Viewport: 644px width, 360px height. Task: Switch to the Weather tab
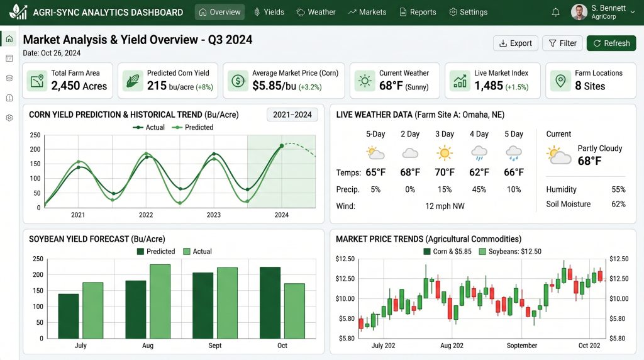click(316, 12)
